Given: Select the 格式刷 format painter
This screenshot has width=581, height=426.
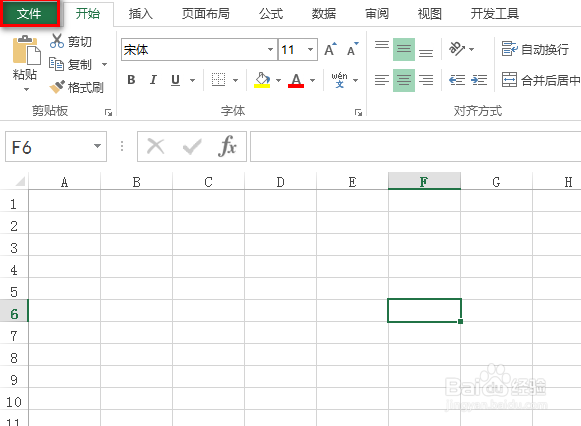Looking at the screenshot, I should (77, 87).
